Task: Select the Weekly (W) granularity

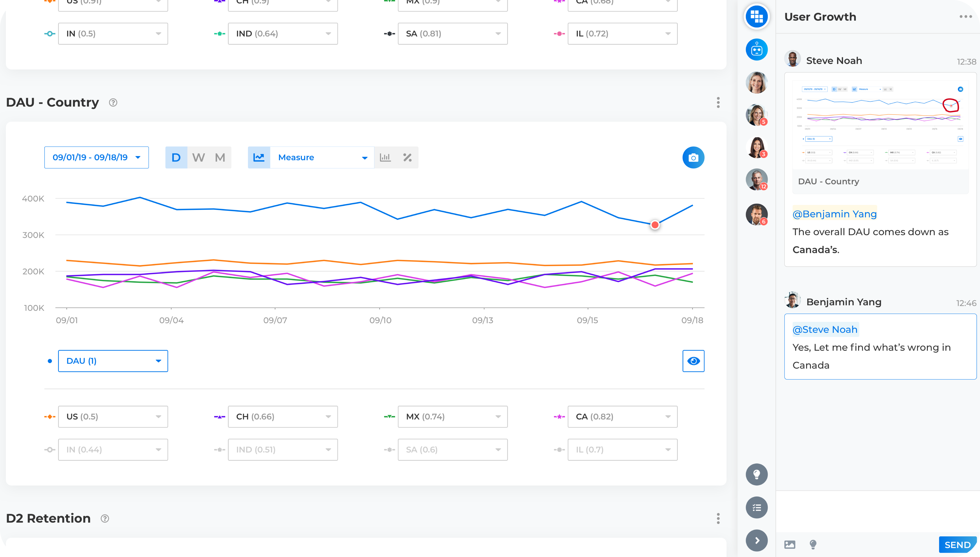Action: [198, 158]
